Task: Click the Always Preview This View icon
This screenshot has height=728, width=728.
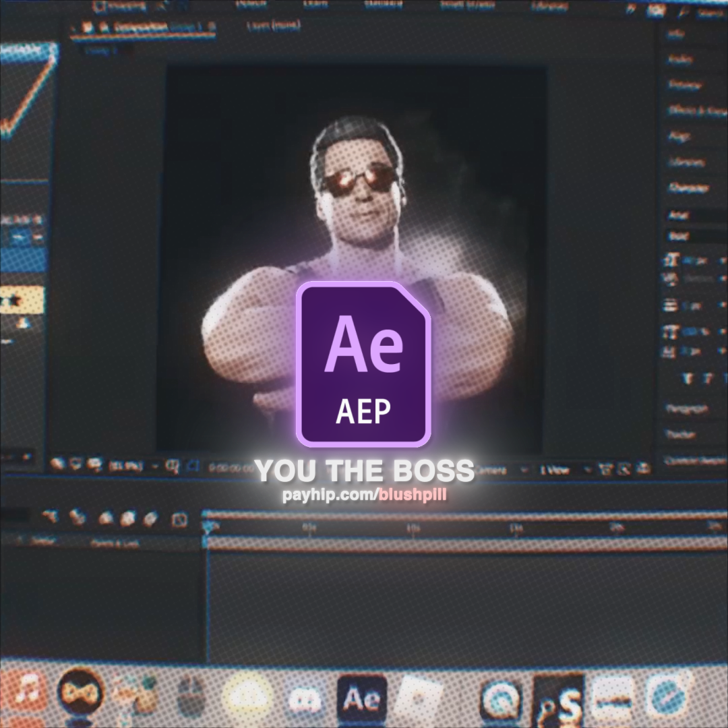Action: [x=57, y=464]
